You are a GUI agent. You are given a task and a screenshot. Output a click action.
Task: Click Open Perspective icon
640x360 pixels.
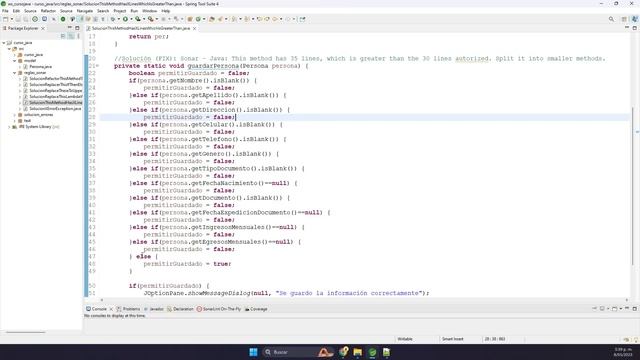click(x=624, y=19)
